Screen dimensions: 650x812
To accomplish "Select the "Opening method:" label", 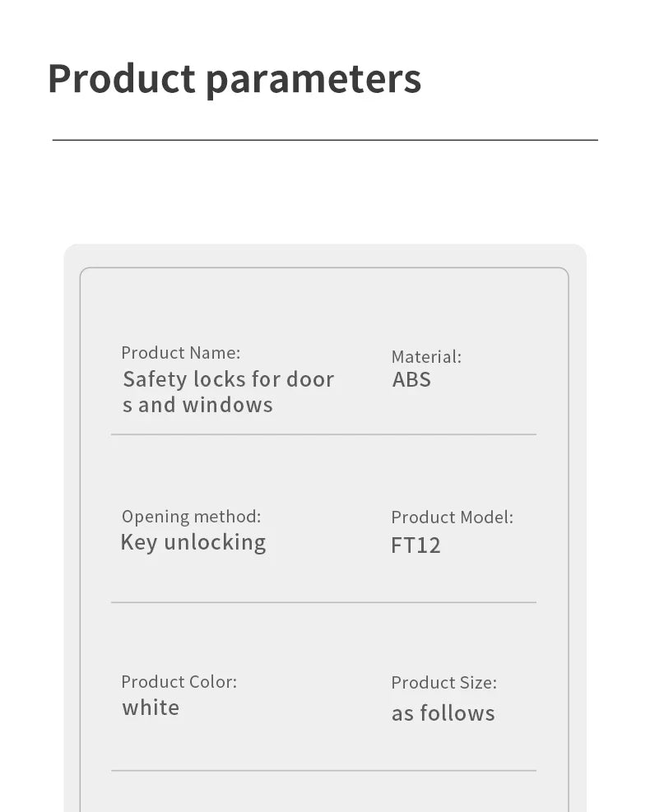I will 191,517.
